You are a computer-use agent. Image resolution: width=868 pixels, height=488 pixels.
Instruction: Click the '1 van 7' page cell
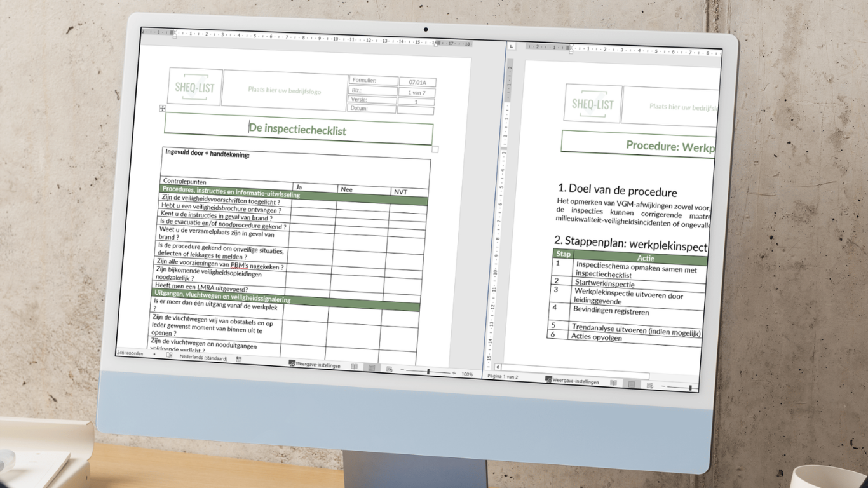click(417, 92)
